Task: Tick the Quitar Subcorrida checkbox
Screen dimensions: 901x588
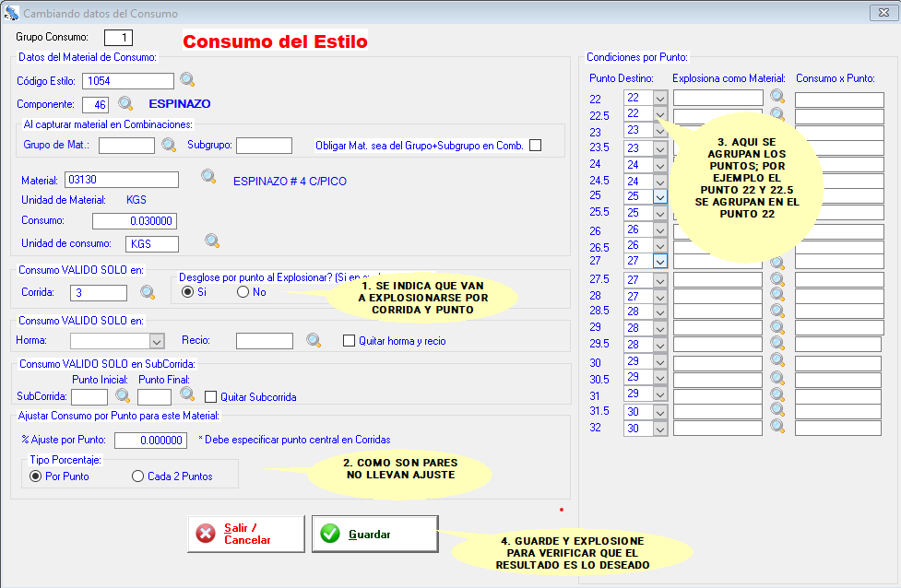Action: 211,397
